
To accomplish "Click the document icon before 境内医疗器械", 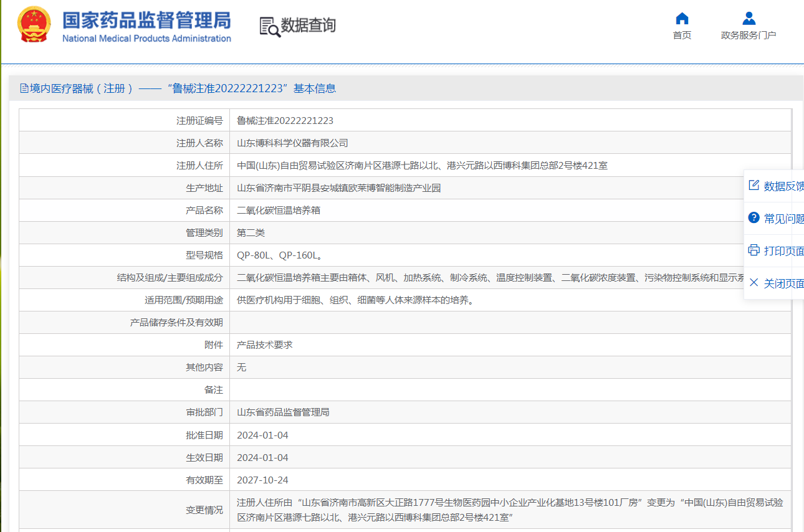I will [24, 88].
